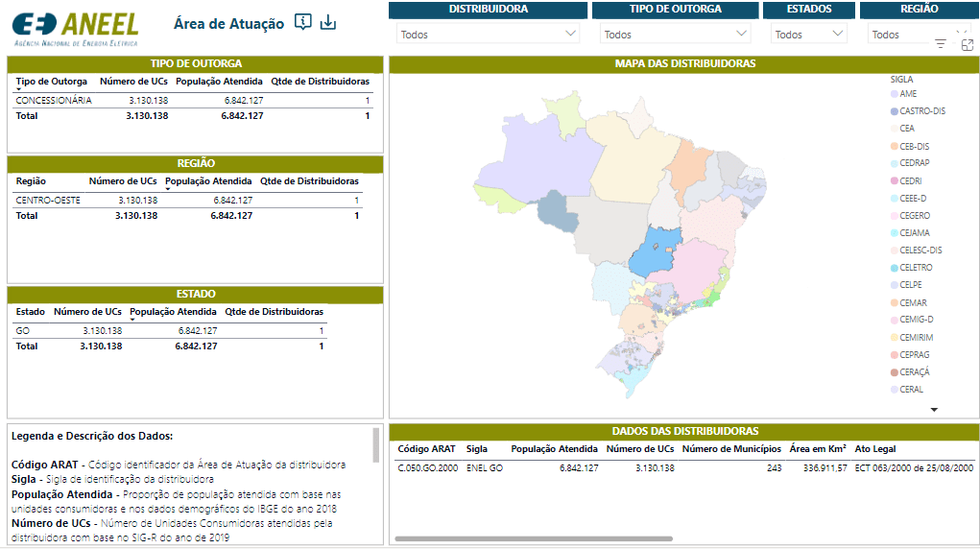
Task: Select the CENTRO-OESTE row in Região table
Action: coord(48,200)
